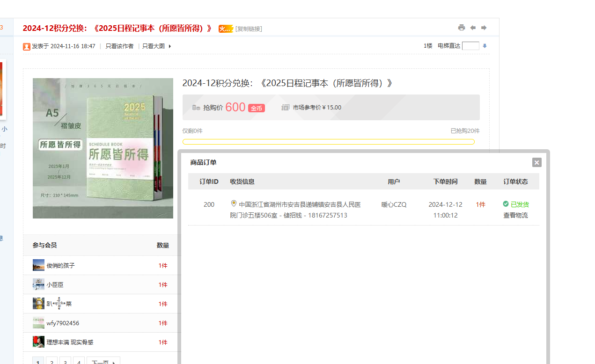Image resolution: width=595 pixels, height=364 pixels.
Task: Click the orange author avatar icon by 发表于
Action: [x=27, y=46]
